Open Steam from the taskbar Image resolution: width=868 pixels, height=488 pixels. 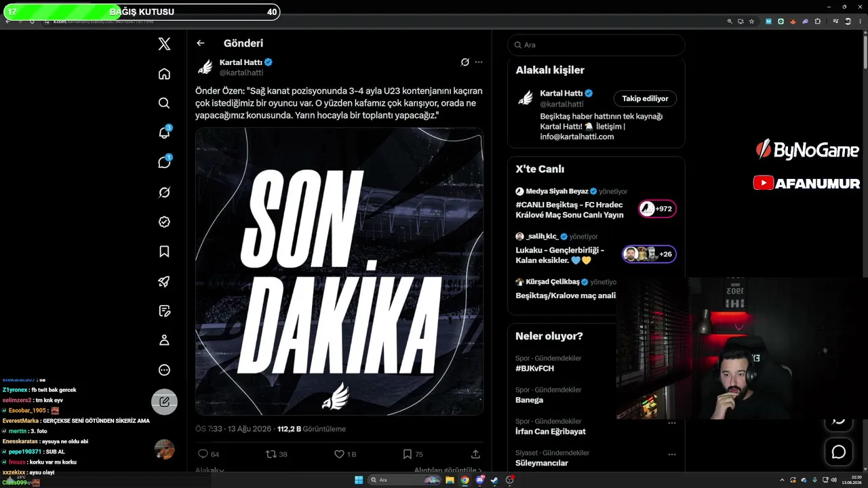pyautogui.click(x=494, y=480)
